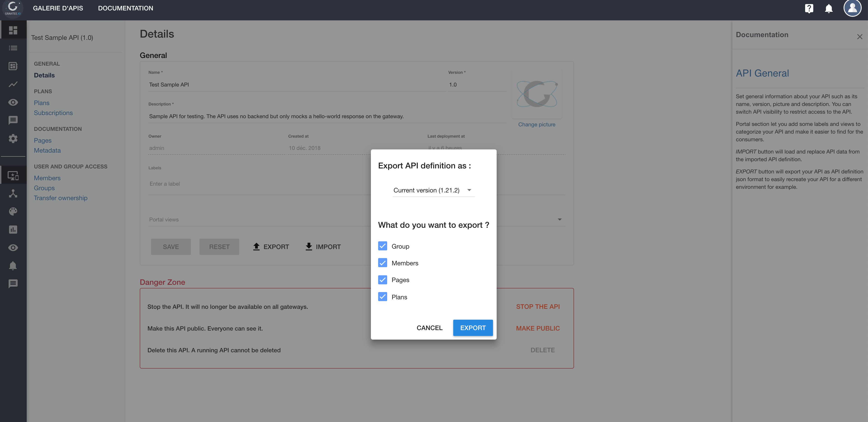Open the settings gear in the sidebar
The image size is (868, 422).
coord(13,139)
